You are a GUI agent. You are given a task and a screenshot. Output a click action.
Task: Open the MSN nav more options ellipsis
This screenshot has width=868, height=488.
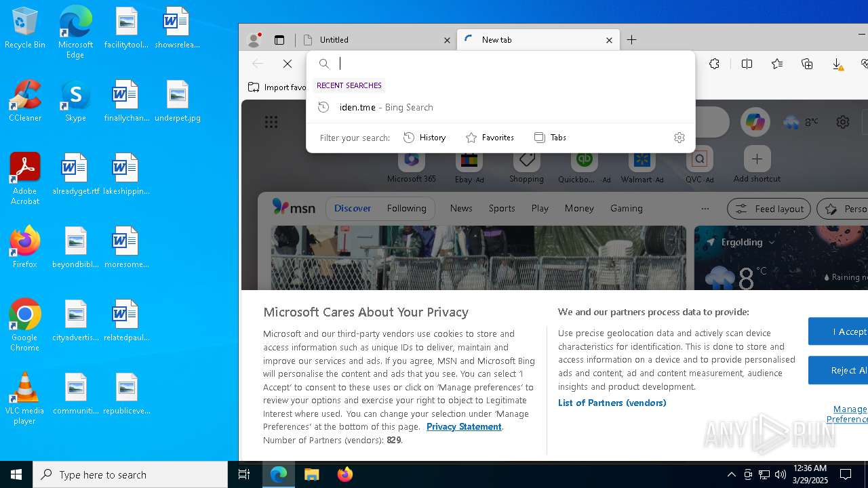point(705,209)
